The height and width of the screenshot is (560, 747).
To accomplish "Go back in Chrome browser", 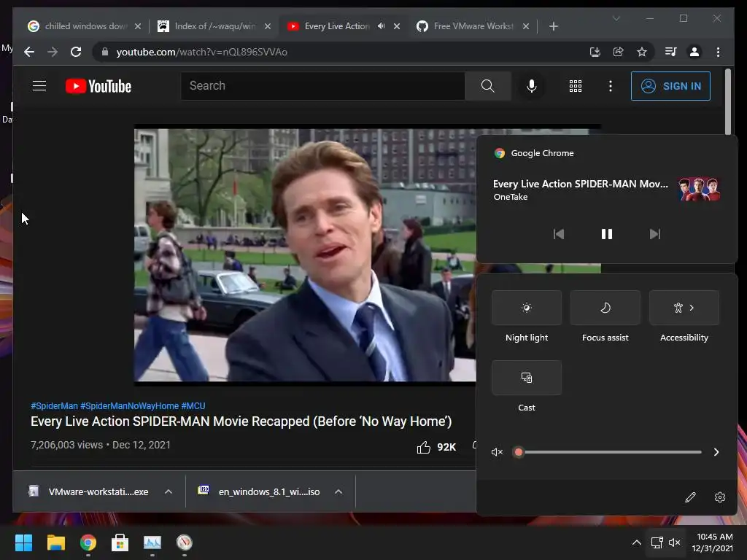I will point(29,52).
